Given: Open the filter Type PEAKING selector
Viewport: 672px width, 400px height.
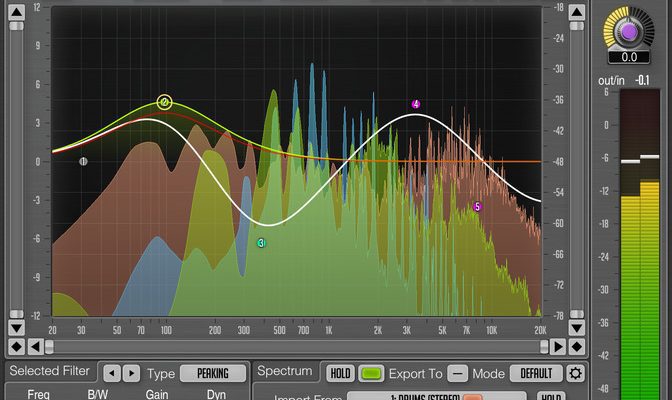Looking at the screenshot, I should [213, 373].
